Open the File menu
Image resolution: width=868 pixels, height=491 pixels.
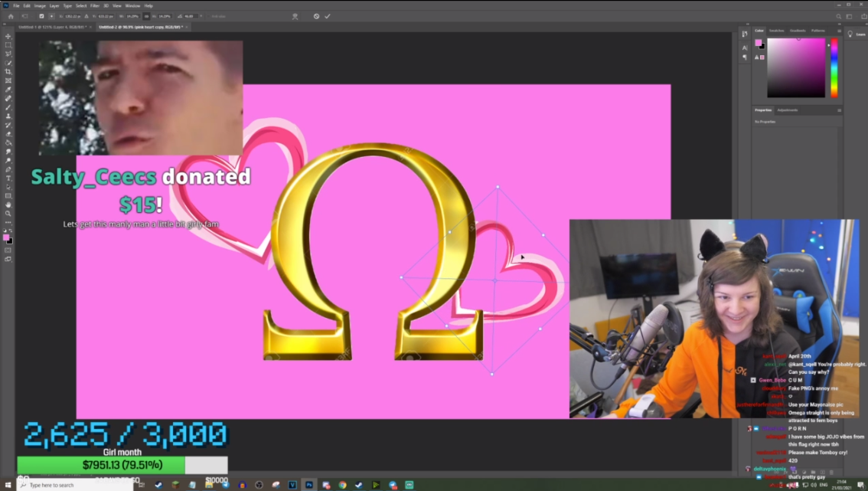point(16,5)
